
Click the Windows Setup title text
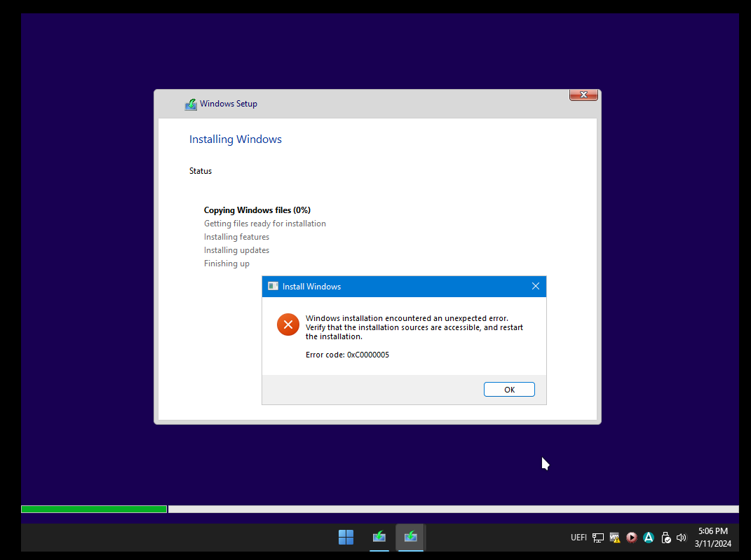(x=229, y=104)
